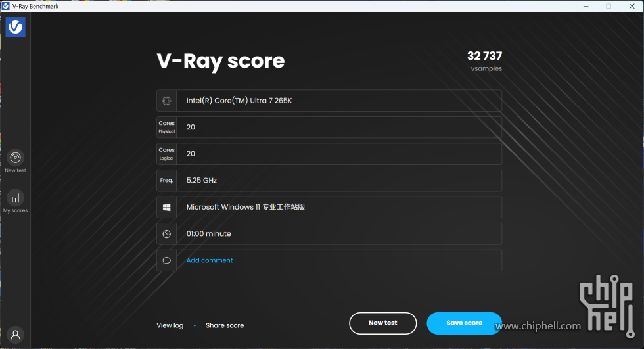This screenshot has width=644, height=349.
Task: Open View log
Action: pos(170,325)
